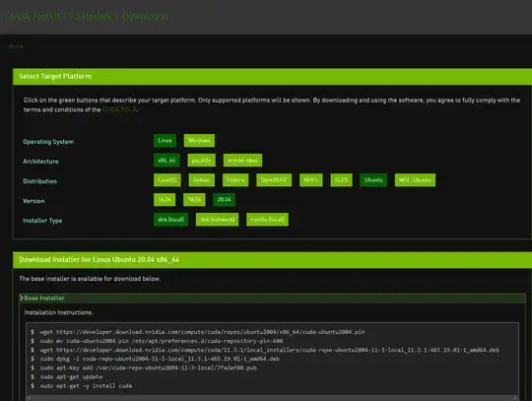This screenshot has width=532, height=401.
Task: Pick OpenSUSE distribution
Action: tap(274, 179)
